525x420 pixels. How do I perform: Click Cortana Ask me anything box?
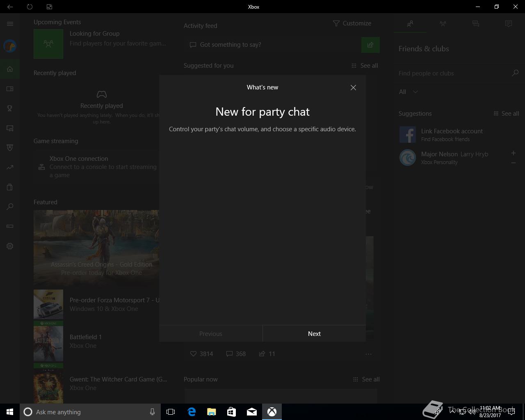click(90, 412)
